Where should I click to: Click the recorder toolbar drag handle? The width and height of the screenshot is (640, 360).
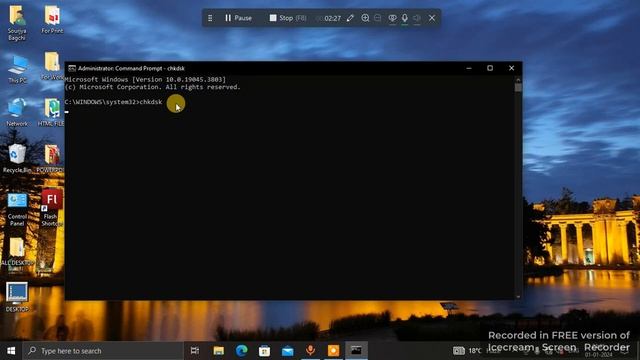(210, 18)
